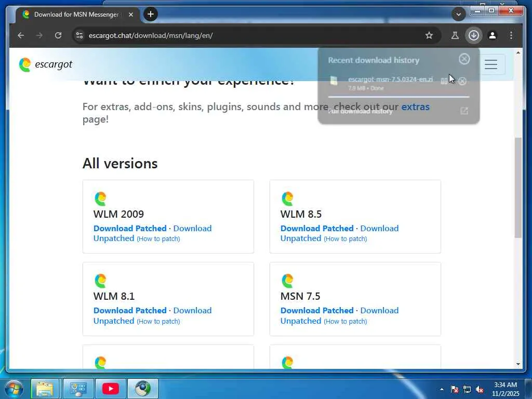Select the WLM 2009 heading text
The width and height of the screenshot is (532, 399).
pyautogui.click(x=118, y=214)
